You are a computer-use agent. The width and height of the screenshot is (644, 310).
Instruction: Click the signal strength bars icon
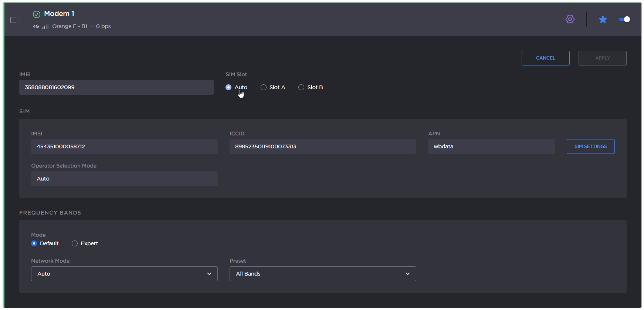click(45, 26)
